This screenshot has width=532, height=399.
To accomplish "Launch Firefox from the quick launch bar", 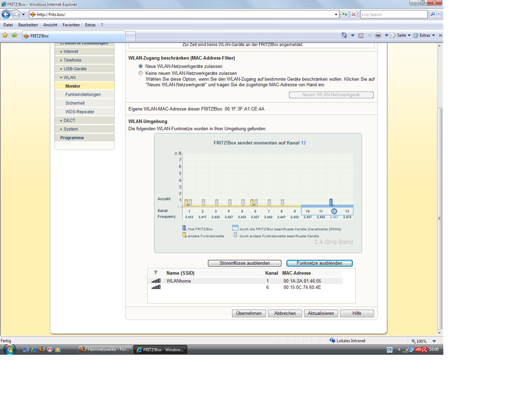I will [42, 349].
